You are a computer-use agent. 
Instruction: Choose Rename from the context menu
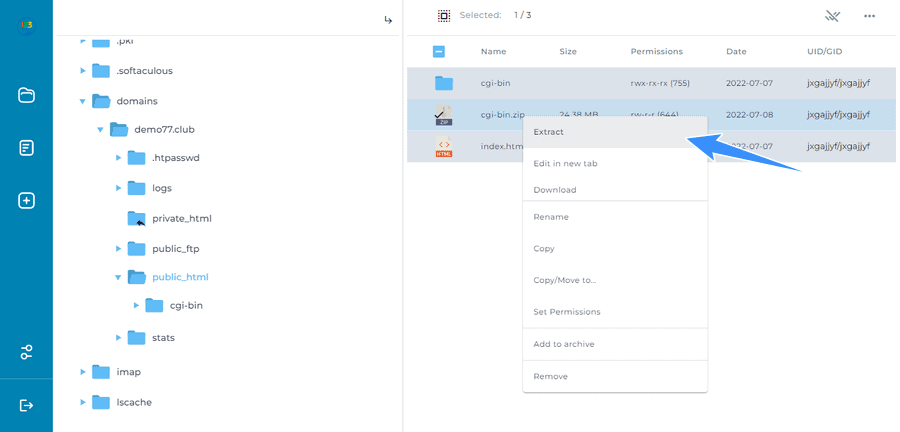tap(615, 217)
